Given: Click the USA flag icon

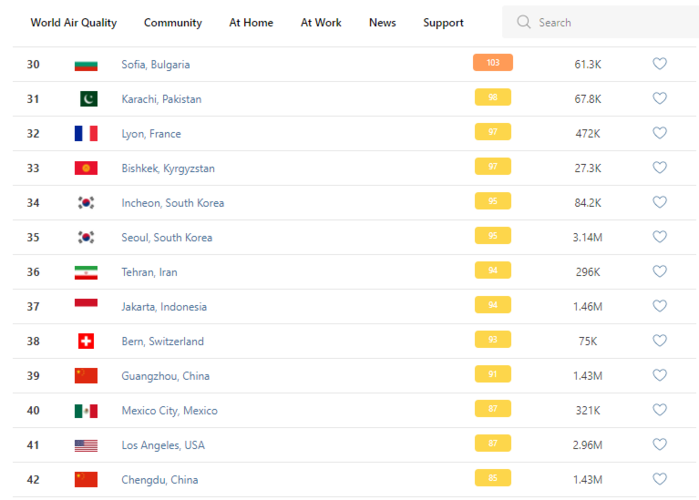Looking at the screenshot, I should (86, 445).
